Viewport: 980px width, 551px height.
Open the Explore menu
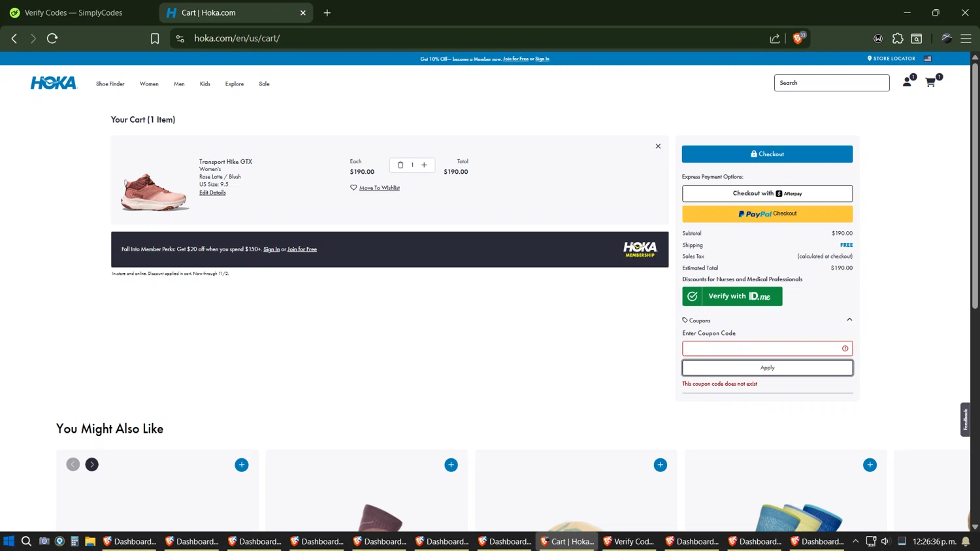235,84
